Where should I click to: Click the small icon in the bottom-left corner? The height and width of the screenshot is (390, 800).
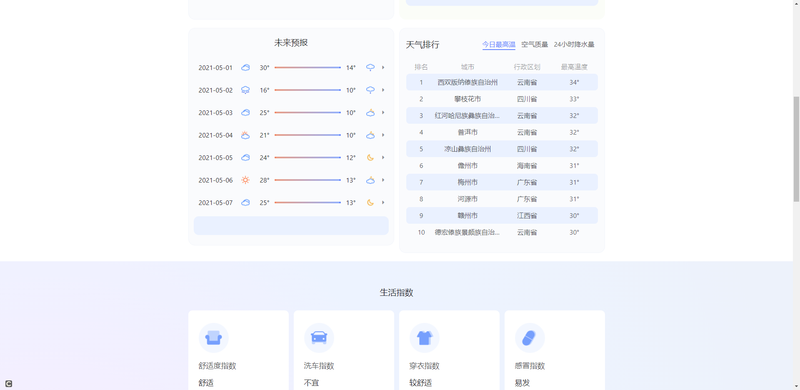tap(8, 383)
